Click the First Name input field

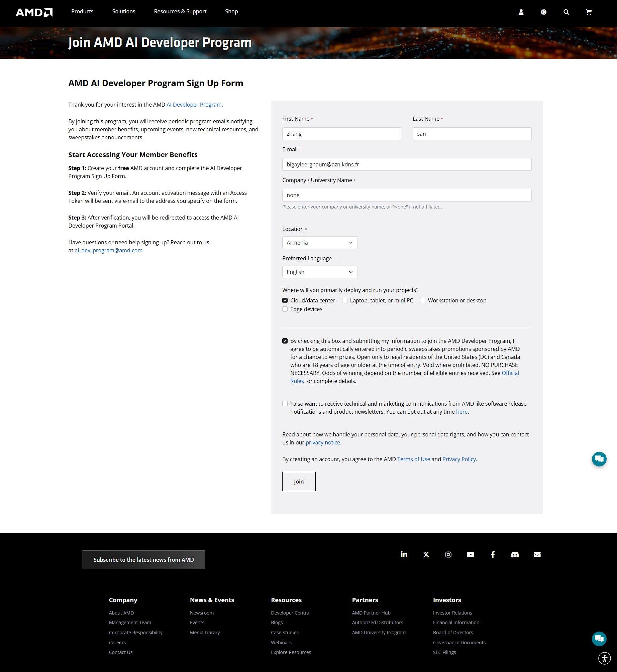click(342, 134)
